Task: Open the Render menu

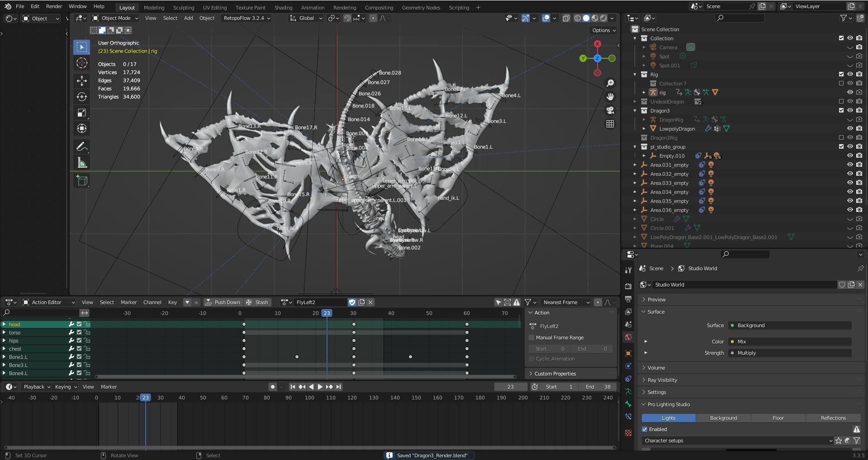Action: [x=54, y=6]
